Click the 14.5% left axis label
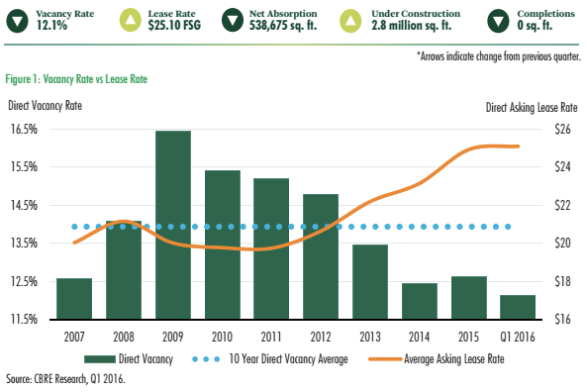The image size is (587, 392). click(x=24, y=205)
